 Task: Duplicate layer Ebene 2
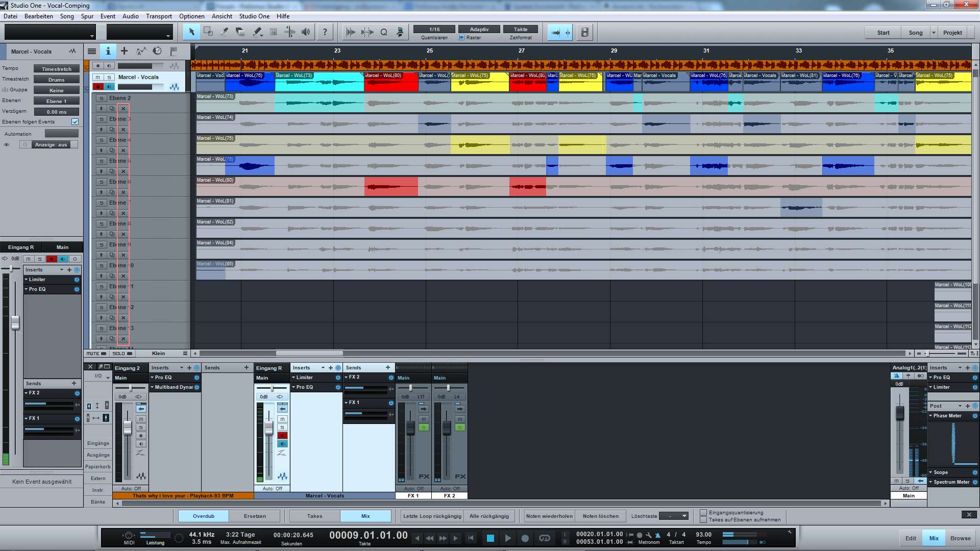pos(112,109)
